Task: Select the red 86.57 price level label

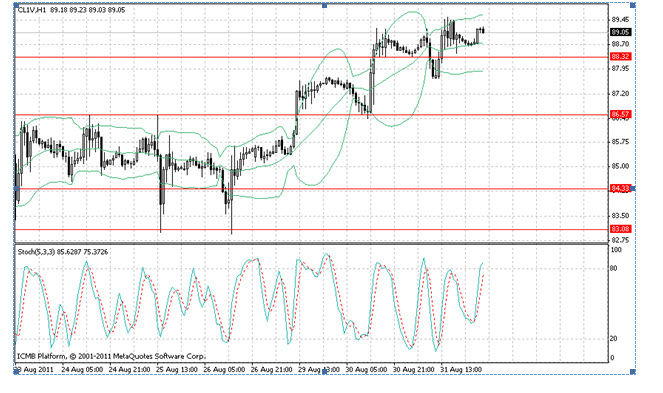Action: pyautogui.click(x=620, y=114)
